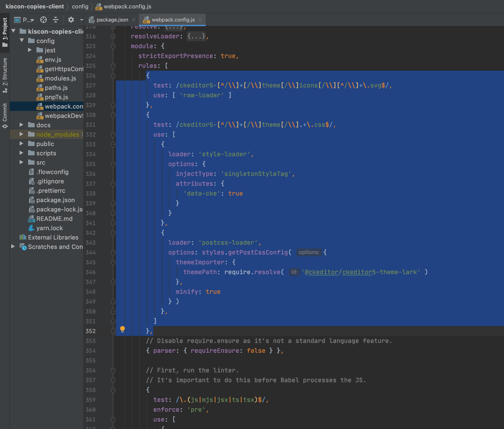The image size is (504, 429).
Task: Click the locate-in-project crosshair icon
Action: (43, 20)
